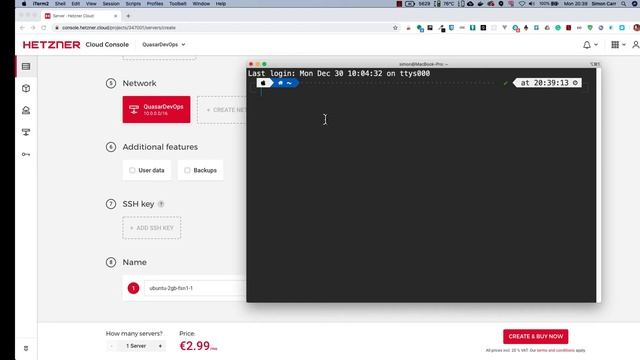Expand the arrow next to the notifications bell
The image size is (640, 360).
[x=596, y=45]
